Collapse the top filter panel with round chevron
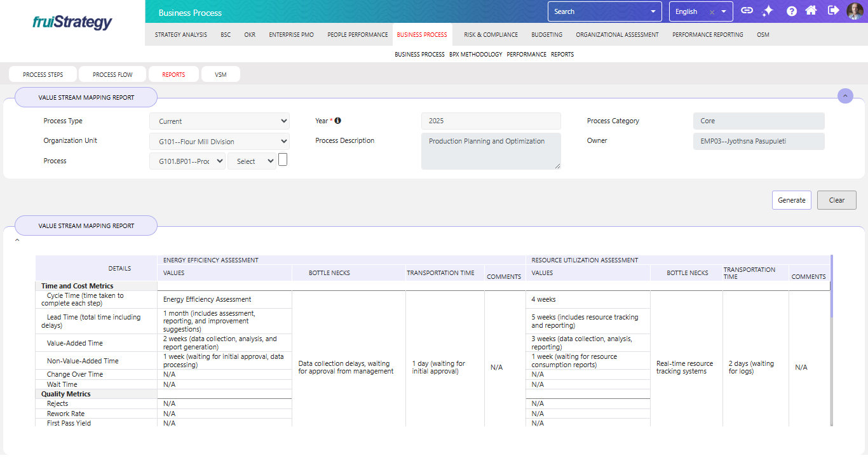The width and height of the screenshot is (868, 465). (x=845, y=96)
